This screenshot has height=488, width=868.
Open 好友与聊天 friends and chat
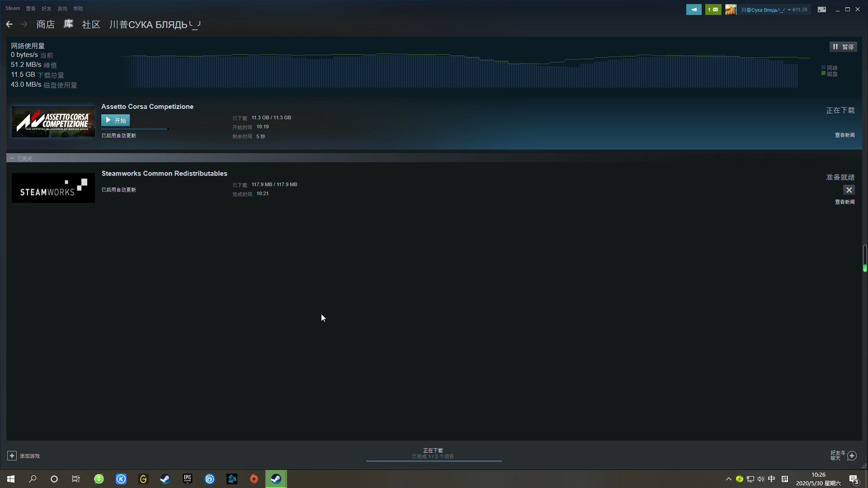coord(838,455)
